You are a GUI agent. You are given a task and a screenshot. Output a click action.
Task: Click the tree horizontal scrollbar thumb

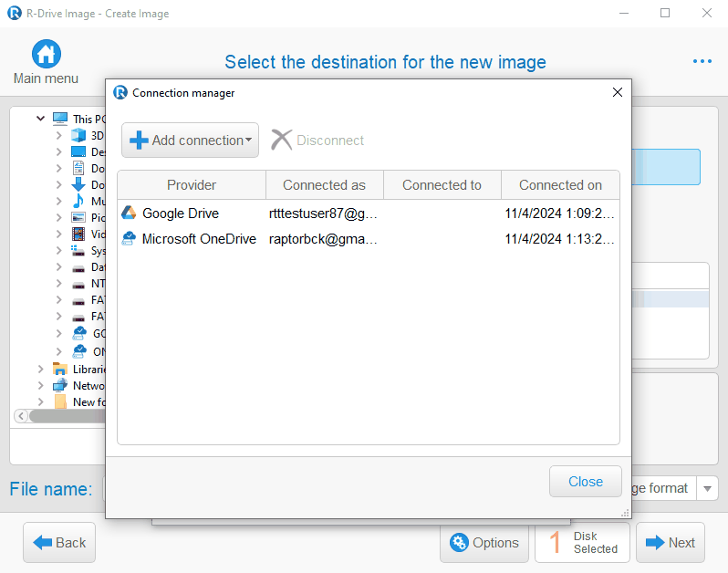tap(68, 416)
